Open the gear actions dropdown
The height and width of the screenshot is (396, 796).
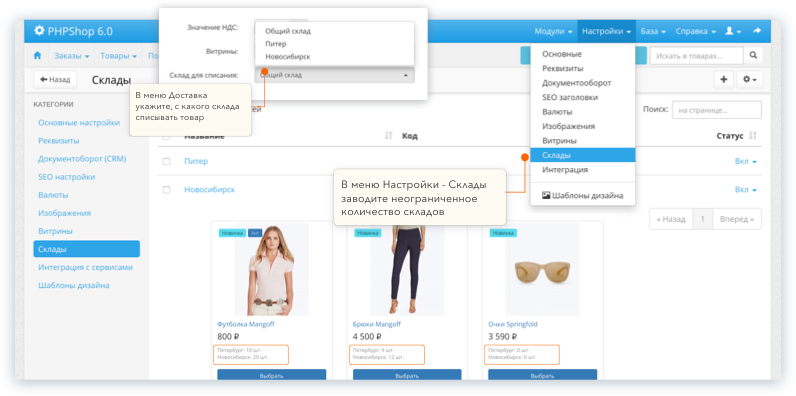pos(749,80)
